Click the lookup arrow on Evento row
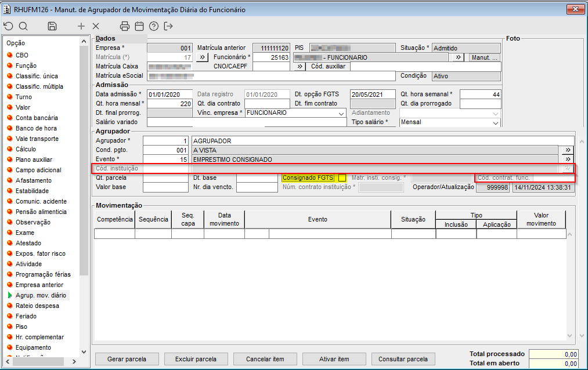588x370 pixels. click(x=568, y=159)
